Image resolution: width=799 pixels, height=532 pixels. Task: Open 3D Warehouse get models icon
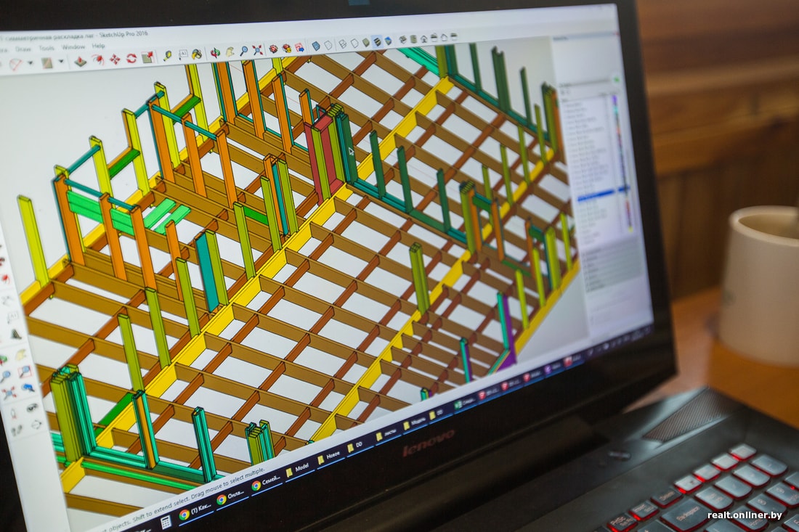tap(273, 49)
